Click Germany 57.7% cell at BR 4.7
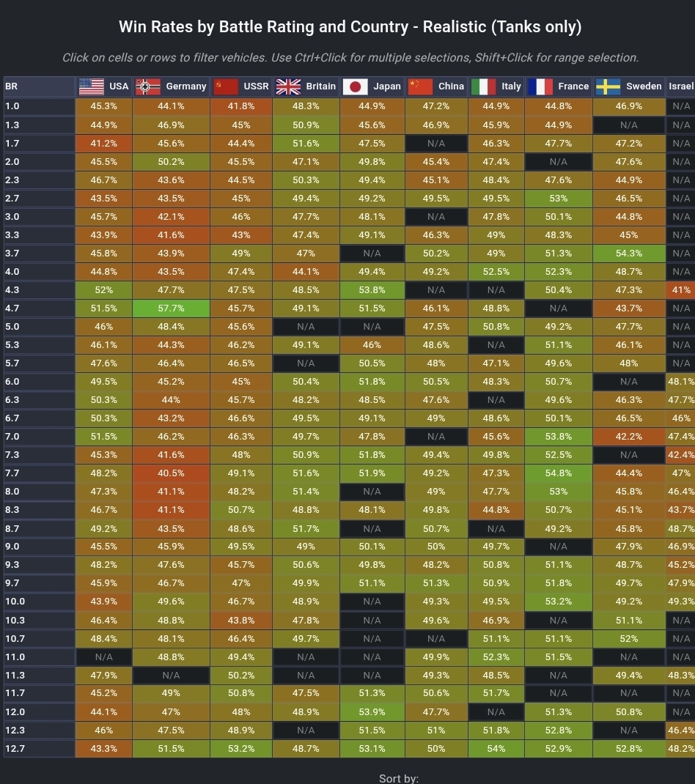The width and height of the screenshot is (695, 784). [171, 308]
